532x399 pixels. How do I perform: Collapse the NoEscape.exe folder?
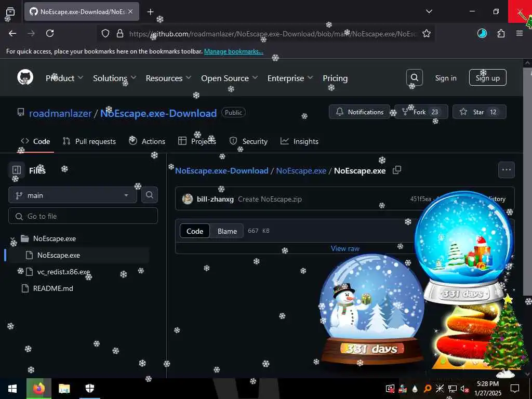[x=12, y=238]
